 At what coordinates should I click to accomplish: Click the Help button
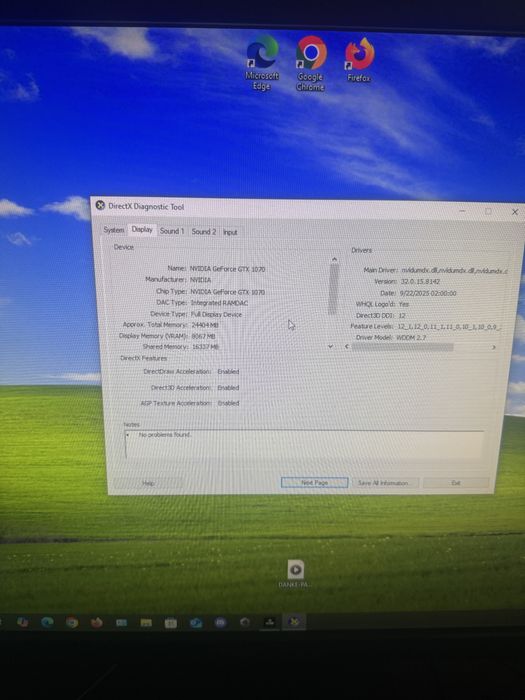click(148, 483)
